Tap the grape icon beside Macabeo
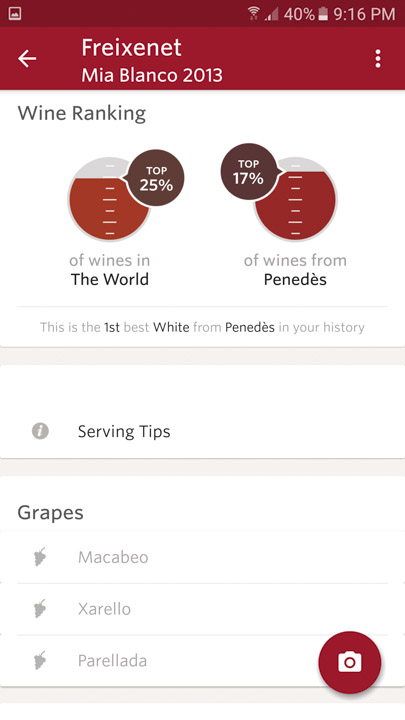 (x=40, y=557)
